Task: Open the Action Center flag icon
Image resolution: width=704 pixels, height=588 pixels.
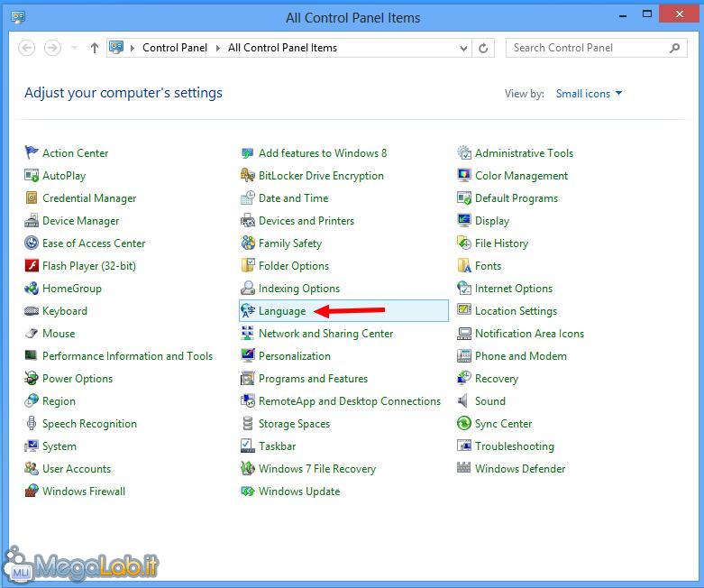Action: 32,153
